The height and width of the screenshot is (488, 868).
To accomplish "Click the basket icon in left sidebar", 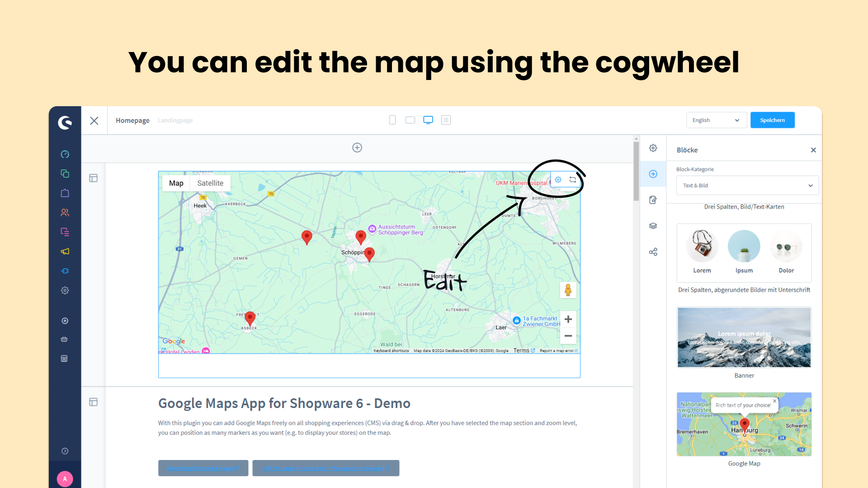I will pos(64,339).
